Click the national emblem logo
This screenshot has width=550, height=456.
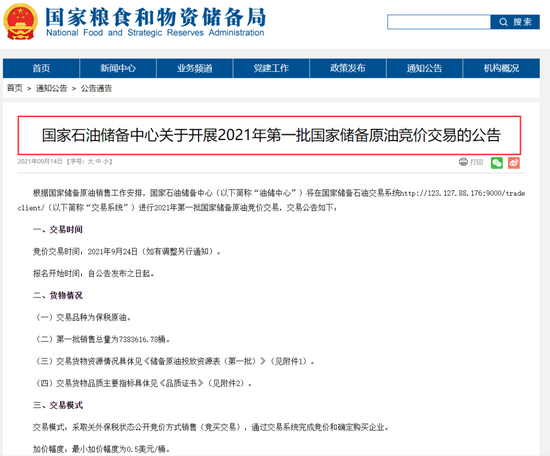pos(20,22)
